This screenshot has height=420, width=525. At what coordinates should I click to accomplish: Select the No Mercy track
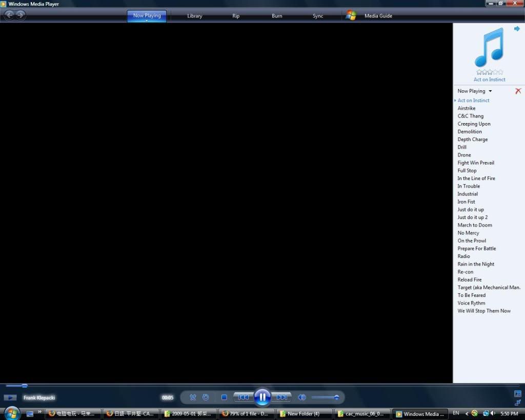(468, 233)
